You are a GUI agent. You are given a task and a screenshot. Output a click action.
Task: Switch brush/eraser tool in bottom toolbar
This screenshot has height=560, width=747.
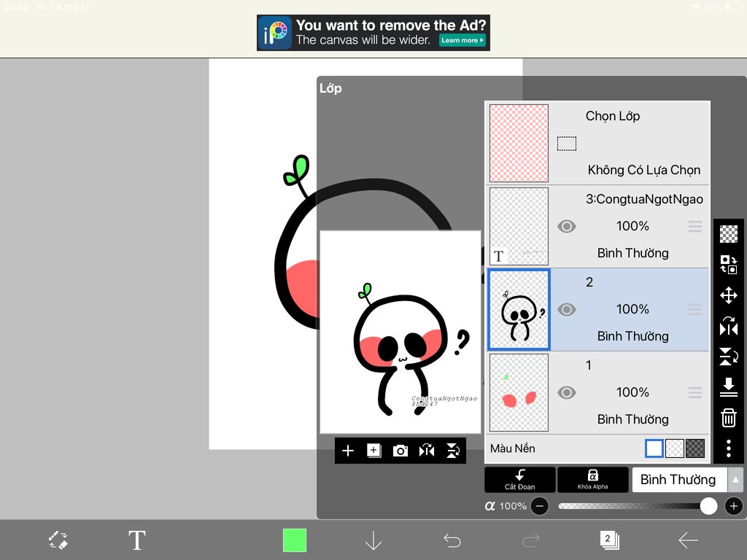point(58,540)
